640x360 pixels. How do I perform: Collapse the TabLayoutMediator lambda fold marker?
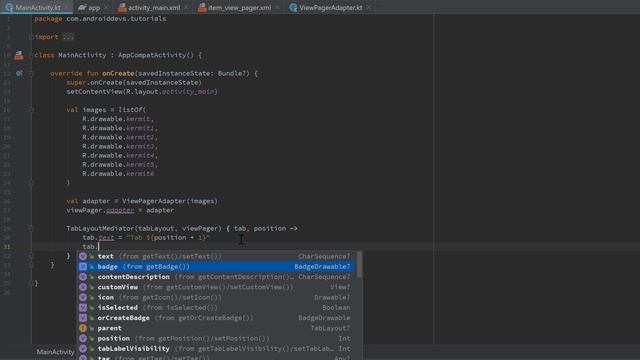point(31,229)
